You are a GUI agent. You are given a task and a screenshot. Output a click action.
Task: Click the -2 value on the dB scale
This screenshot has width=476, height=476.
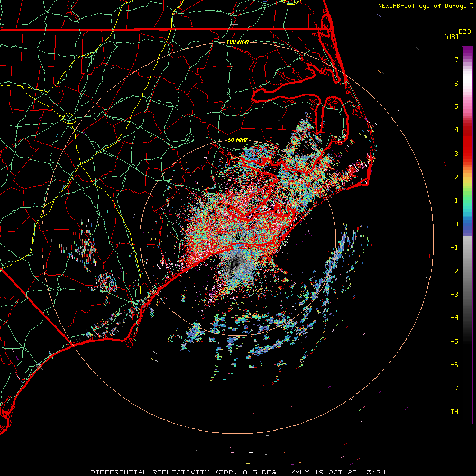[454, 271]
